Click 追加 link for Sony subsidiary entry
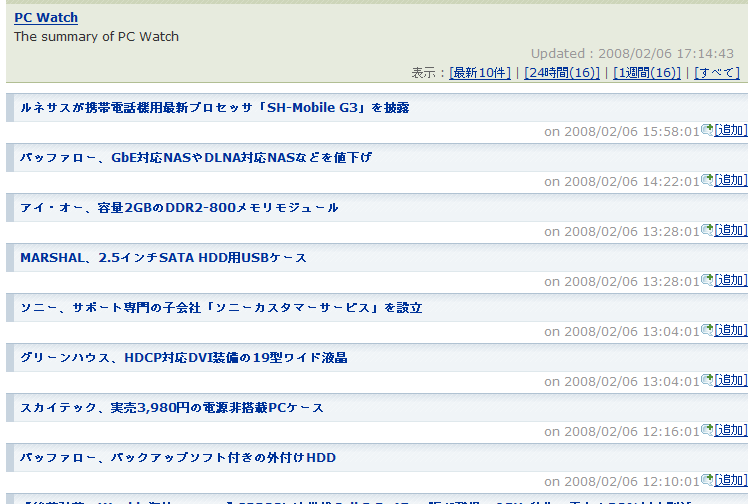 [731, 330]
